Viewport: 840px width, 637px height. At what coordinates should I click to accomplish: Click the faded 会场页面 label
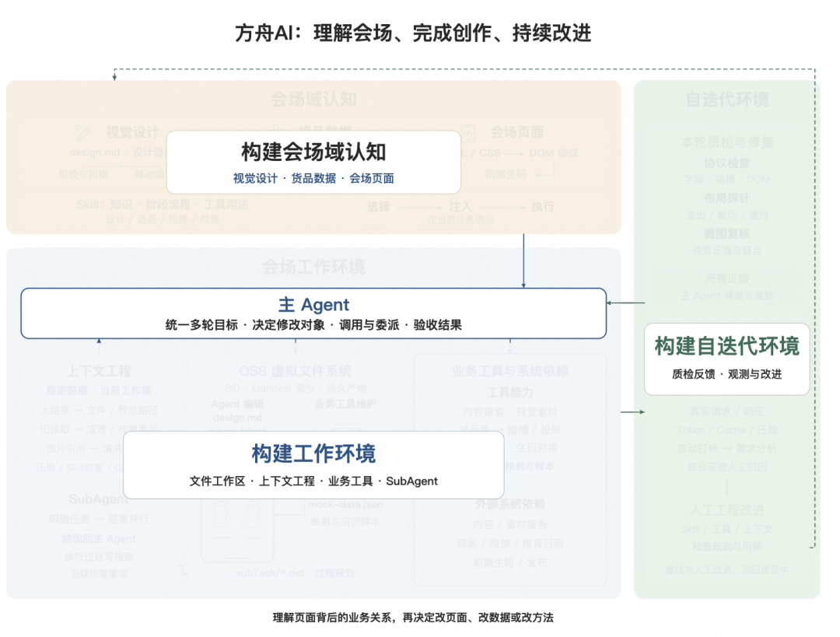tap(517, 132)
